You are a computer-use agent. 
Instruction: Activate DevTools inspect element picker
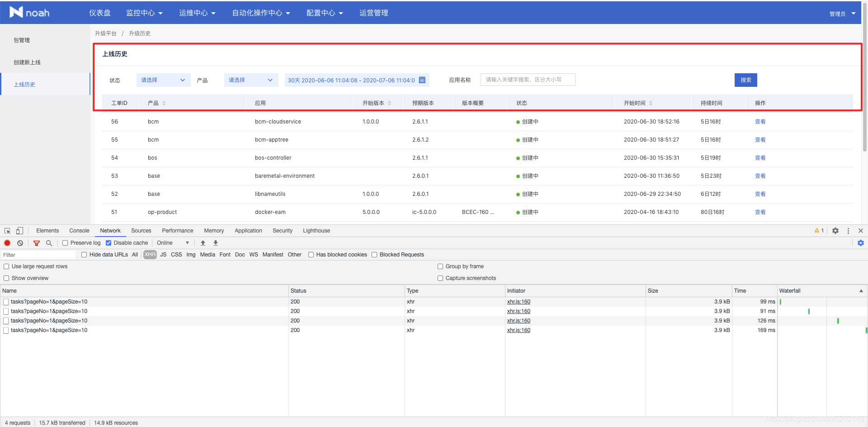[7, 231]
